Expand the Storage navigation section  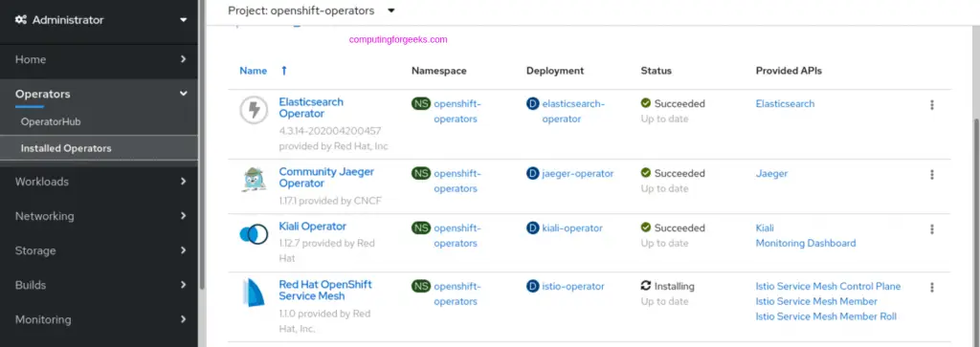(99, 250)
